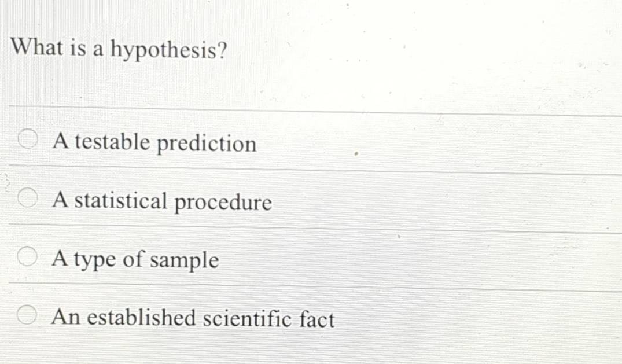Click the answer text "A statistical procedure"
Image resolution: width=622 pixels, height=364 pixels.
(163, 203)
